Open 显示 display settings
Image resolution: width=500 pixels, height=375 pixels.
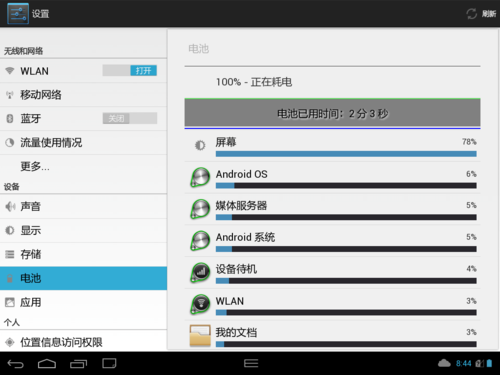point(83,231)
